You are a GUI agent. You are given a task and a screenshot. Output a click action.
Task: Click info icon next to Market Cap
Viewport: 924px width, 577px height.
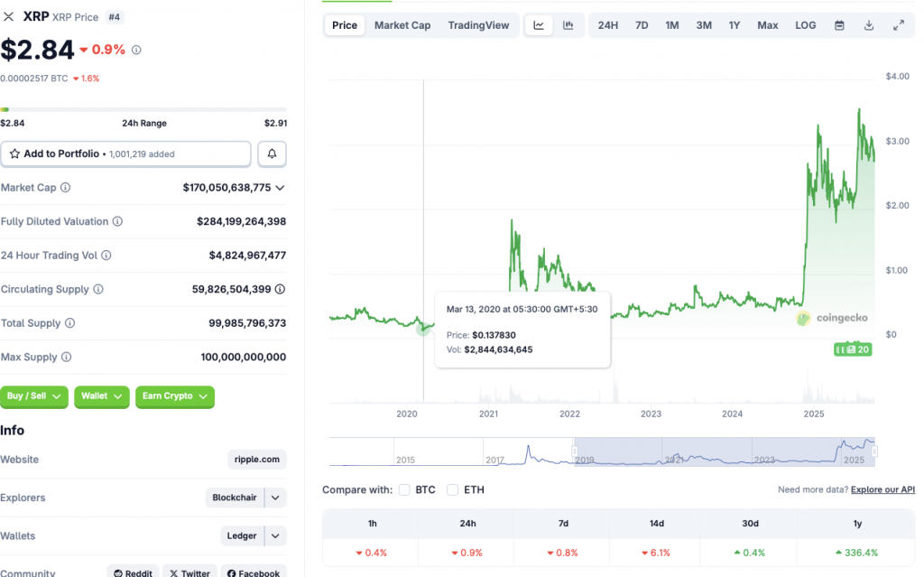(65, 188)
